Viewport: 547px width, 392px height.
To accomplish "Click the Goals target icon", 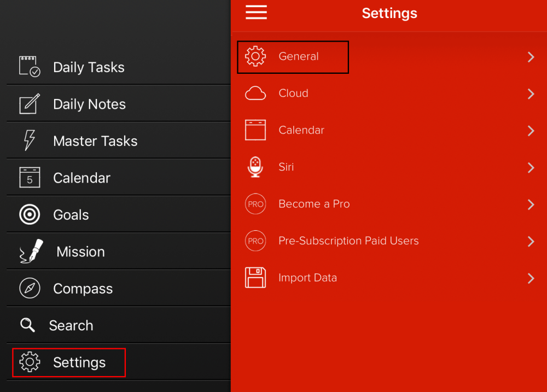I will coord(30,215).
